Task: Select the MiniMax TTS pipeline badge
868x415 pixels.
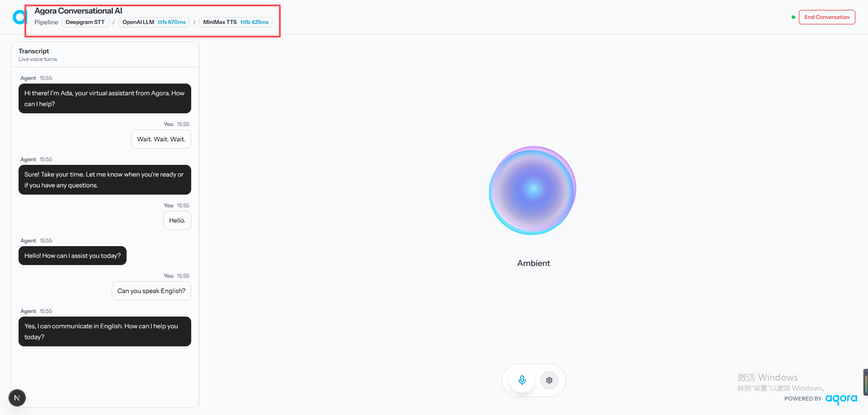Action: click(x=235, y=22)
